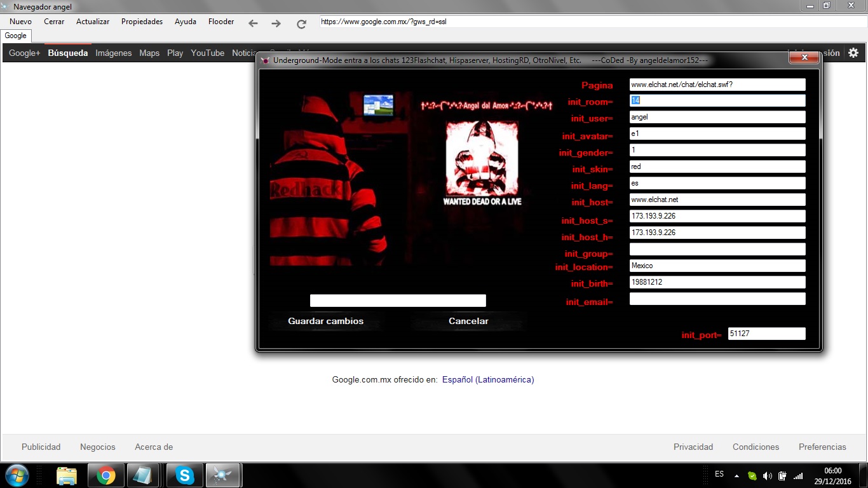Open File Explorer from the taskbar
Image resolution: width=868 pixels, height=488 pixels.
(66, 475)
